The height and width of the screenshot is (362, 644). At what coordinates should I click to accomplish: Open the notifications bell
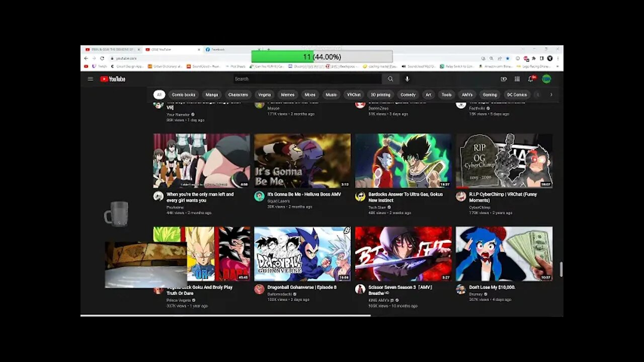click(531, 79)
